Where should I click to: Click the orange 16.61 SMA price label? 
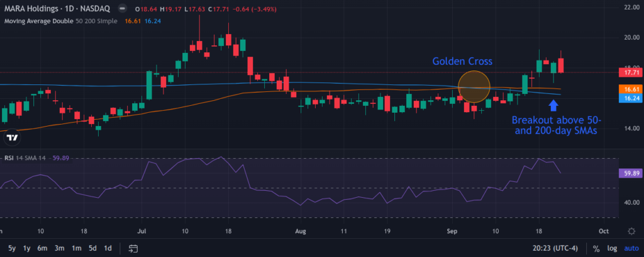pos(629,89)
